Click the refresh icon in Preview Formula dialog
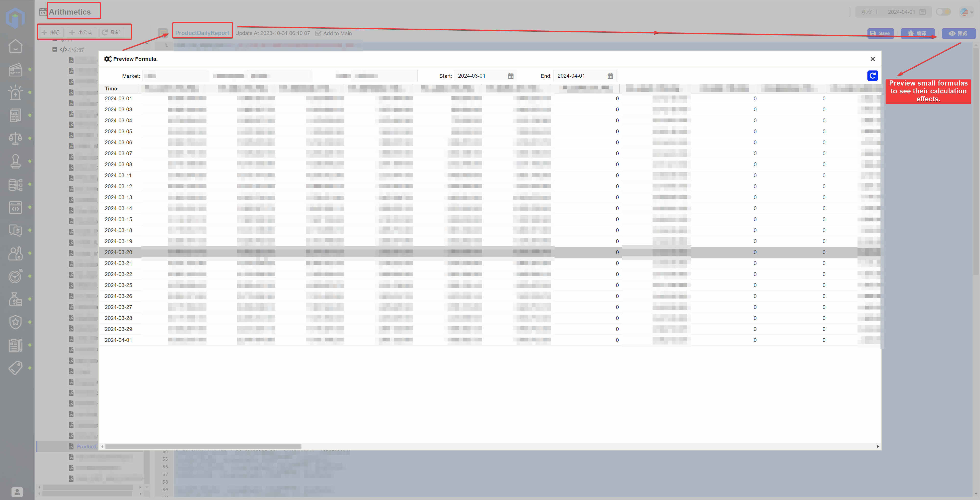Screen dimensions: 980x500 pos(872,76)
